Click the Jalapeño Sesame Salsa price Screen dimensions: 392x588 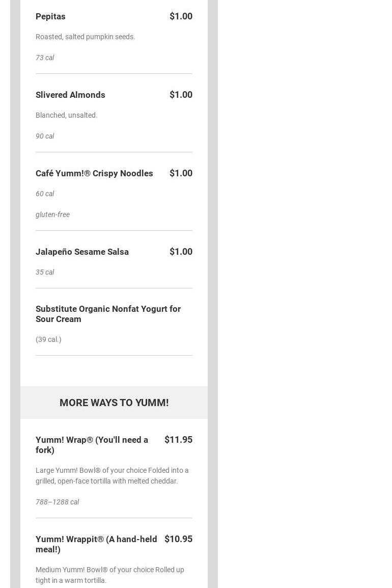pyautogui.click(x=181, y=252)
